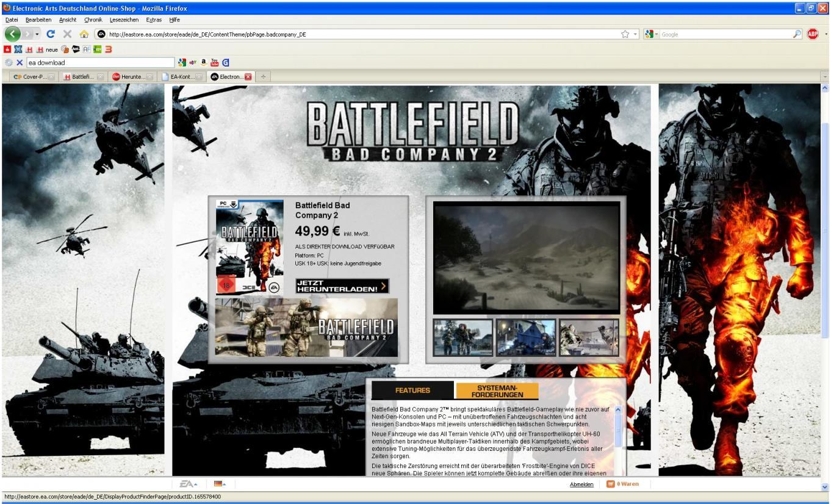The image size is (831, 504).
Task: Click the EA site icon in address bar
Action: 102,35
